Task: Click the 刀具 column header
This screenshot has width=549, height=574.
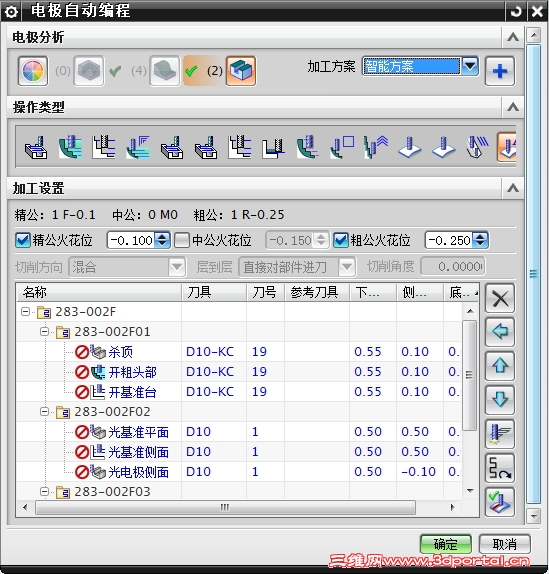Action: 214,292
